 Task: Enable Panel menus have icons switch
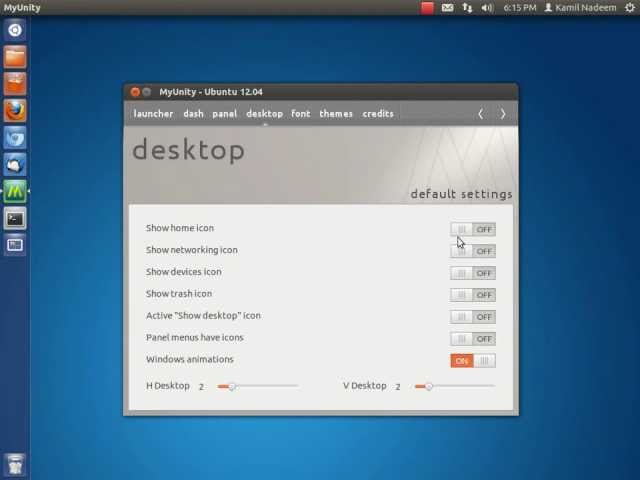point(473,339)
